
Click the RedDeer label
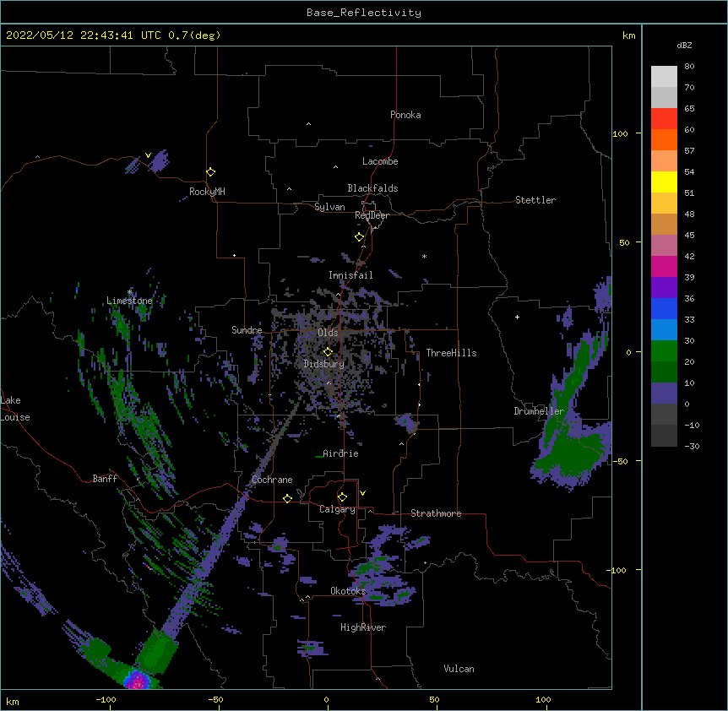pyautogui.click(x=372, y=215)
